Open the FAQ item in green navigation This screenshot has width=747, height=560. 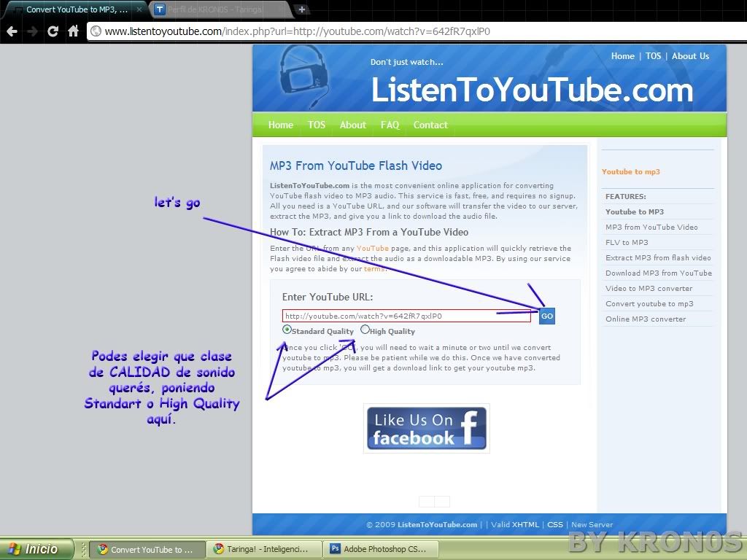click(390, 125)
